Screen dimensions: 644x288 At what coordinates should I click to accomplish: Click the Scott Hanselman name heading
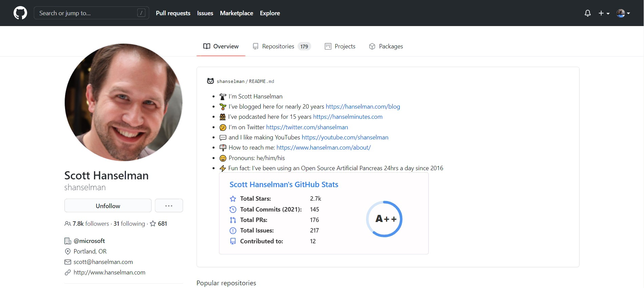[x=106, y=175]
